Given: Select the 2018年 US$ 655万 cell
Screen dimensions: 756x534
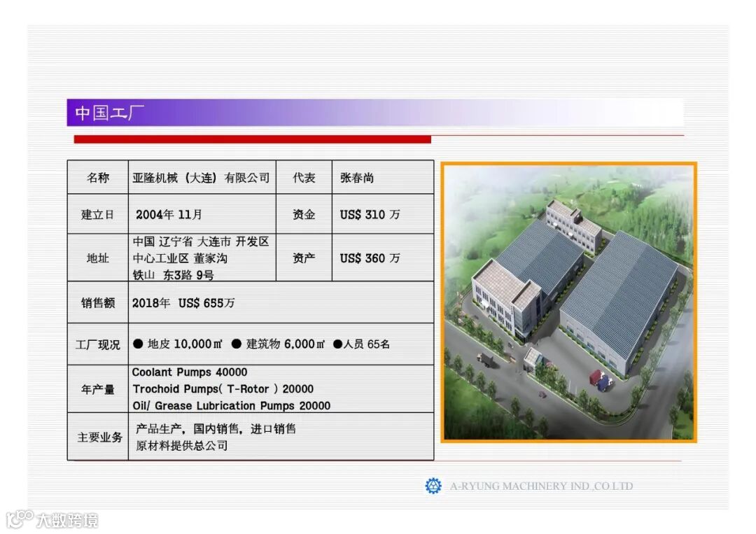Looking at the screenshot, I should 281,302.
